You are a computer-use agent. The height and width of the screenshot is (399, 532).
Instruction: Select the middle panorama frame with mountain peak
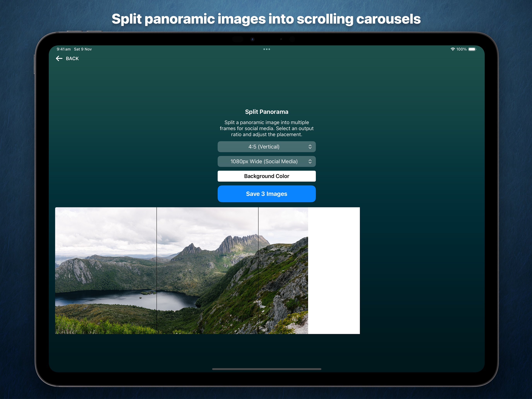207,271
